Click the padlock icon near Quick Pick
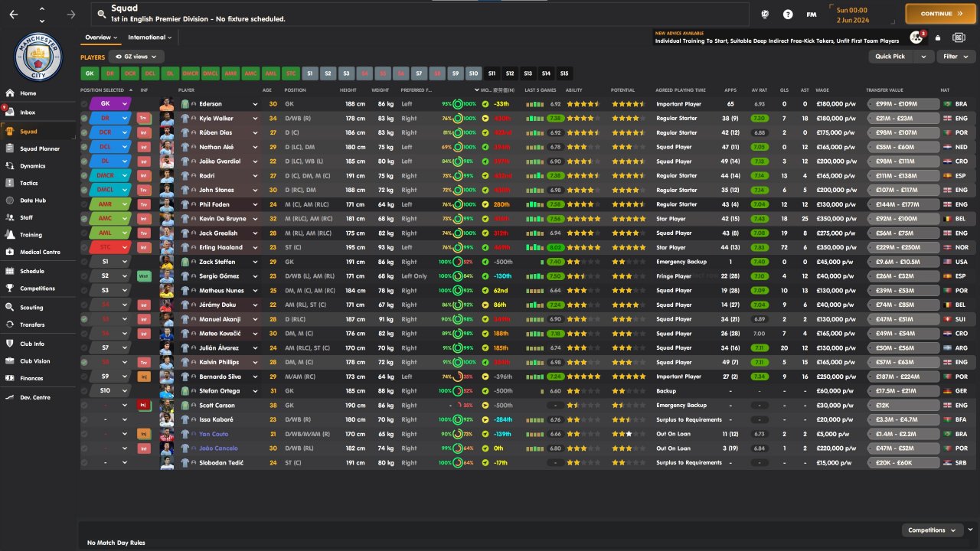 click(938, 37)
